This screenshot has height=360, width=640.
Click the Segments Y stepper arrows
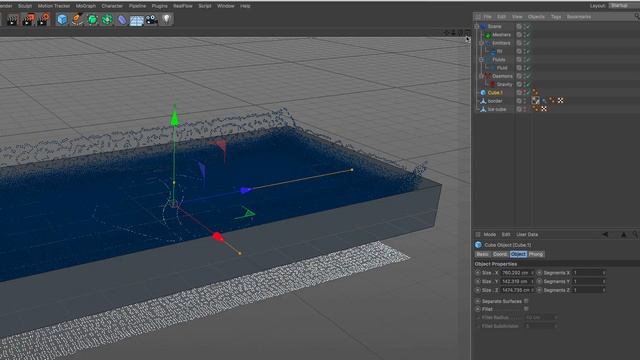click(x=604, y=282)
